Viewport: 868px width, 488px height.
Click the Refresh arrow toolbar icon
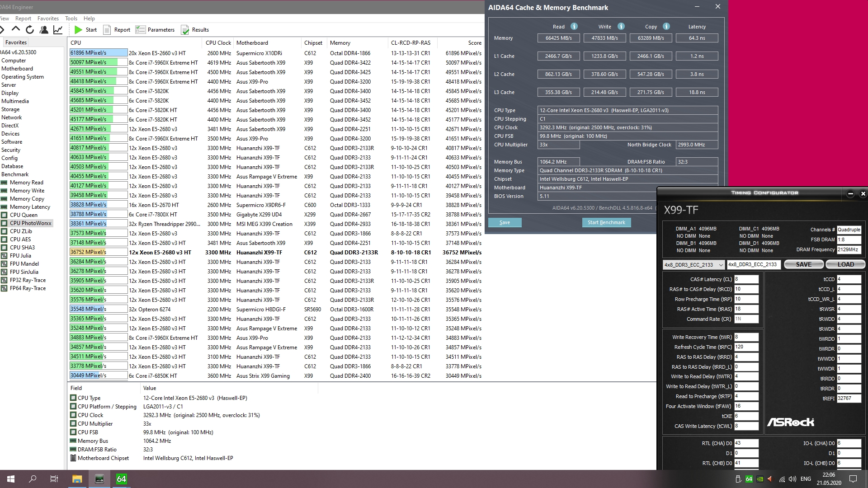coord(30,30)
